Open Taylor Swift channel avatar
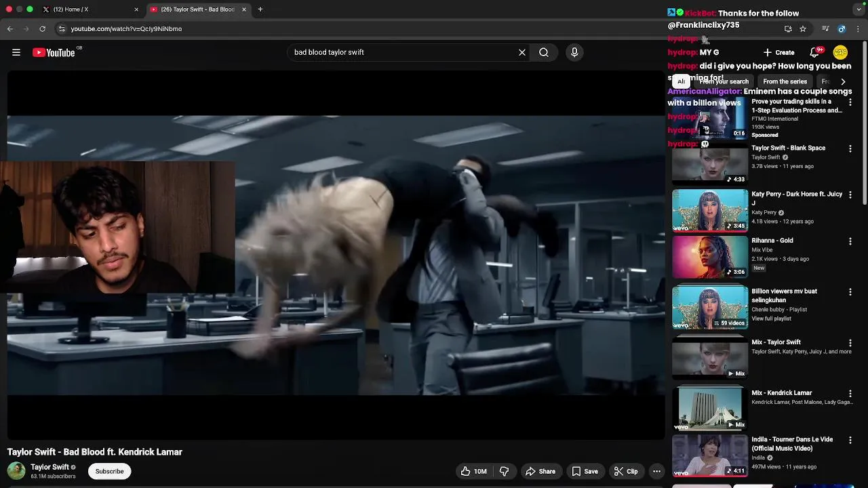The height and width of the screenshot is (488, 868). pyautogui.click(x=16, y=470)
